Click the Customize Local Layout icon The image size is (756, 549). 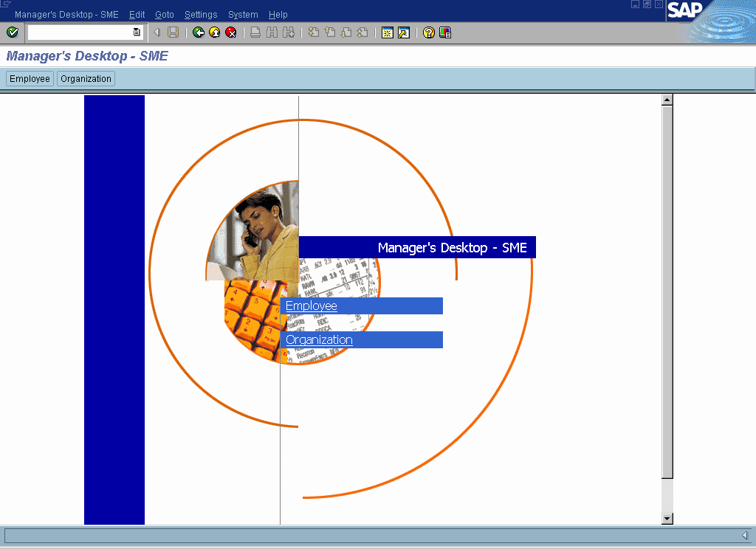pos(445,32)
